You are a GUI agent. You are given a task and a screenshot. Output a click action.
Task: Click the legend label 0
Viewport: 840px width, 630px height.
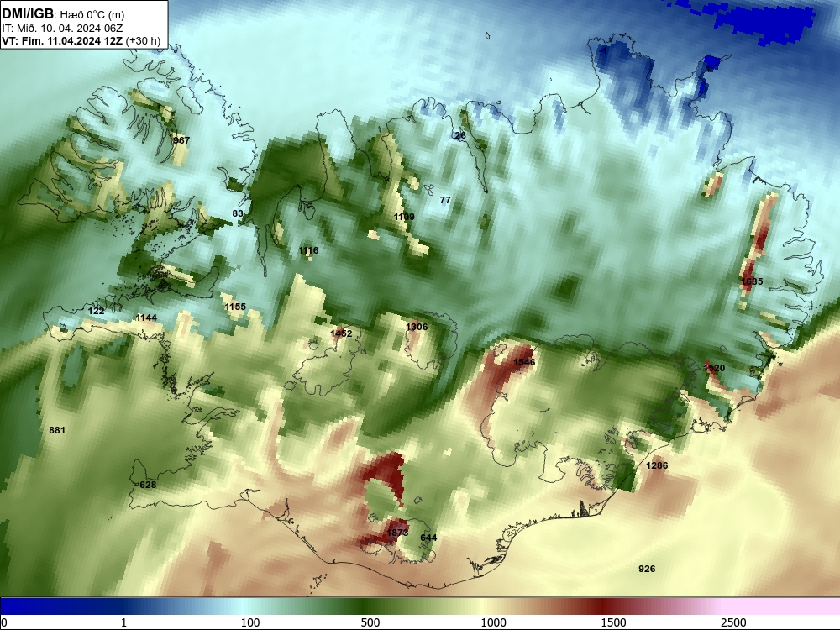(x=5, y=622)
